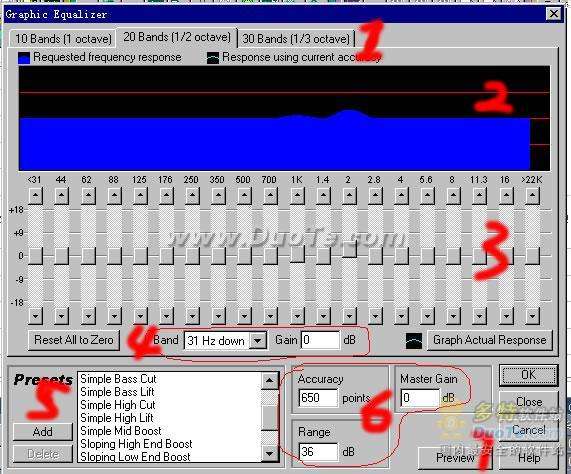Click the up arrow above the <31 band slider

35,196
